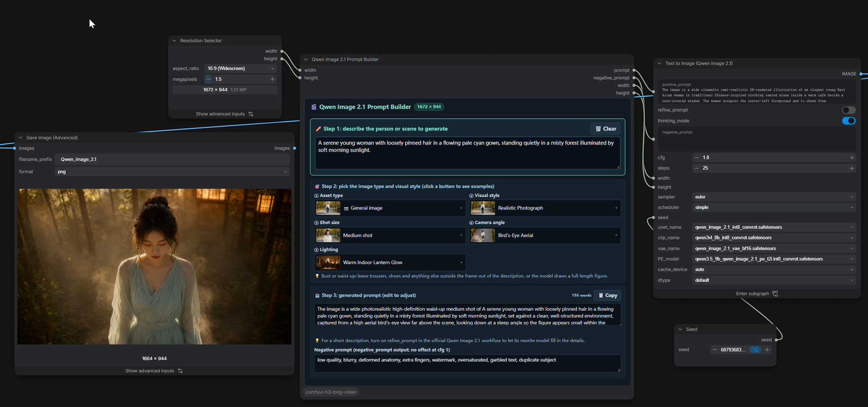Open the Camera angle dropdown

[x=545, y=235]
